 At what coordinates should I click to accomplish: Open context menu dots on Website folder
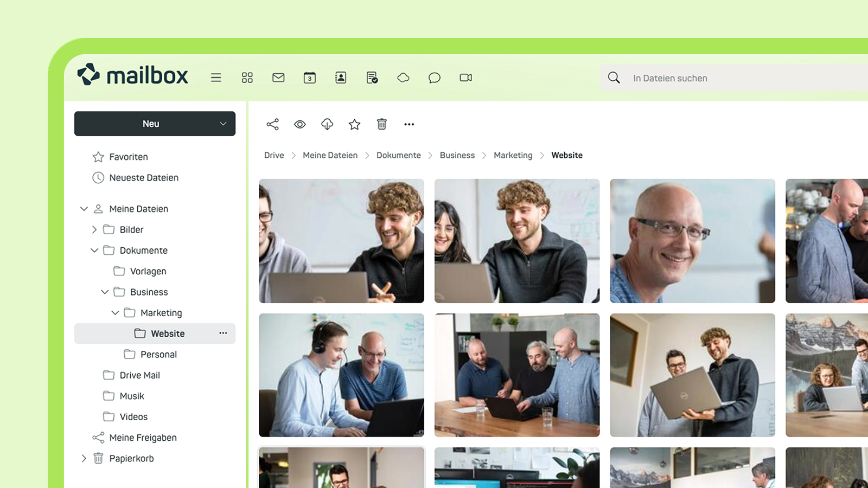223,333
